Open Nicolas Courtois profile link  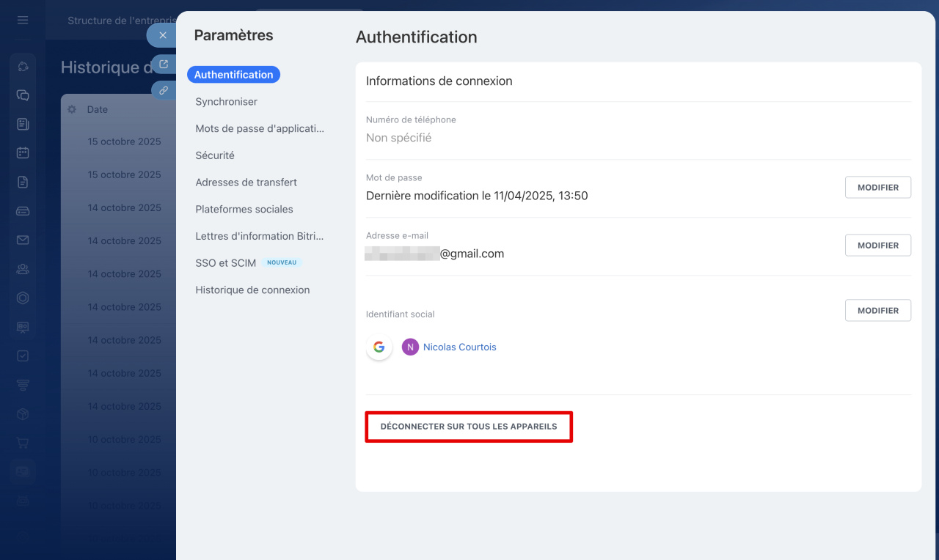[459, 347]
